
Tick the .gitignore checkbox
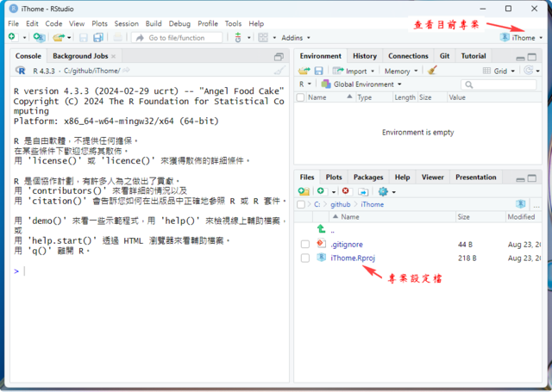point(305,244)
